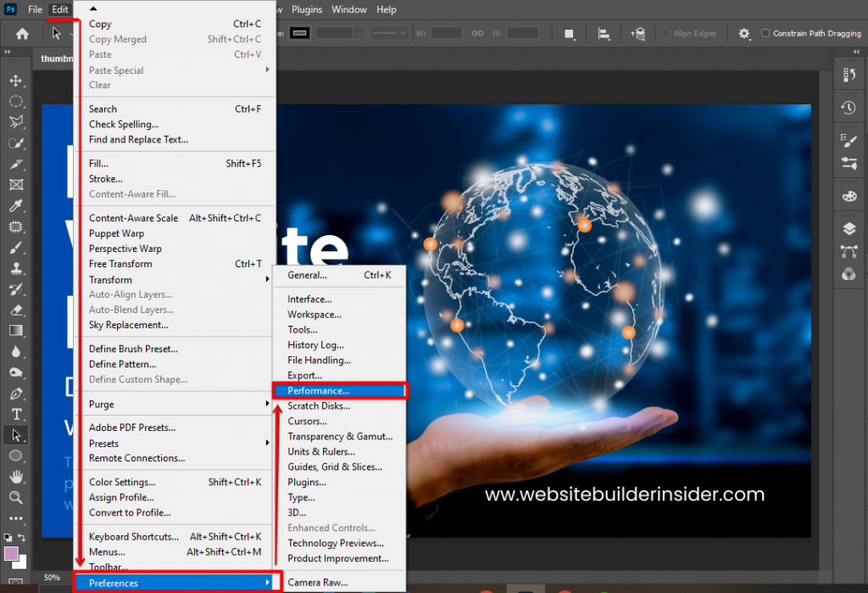The height and width of the screenshot is (593, 868).
Task: Click Scratch Disks... preferences entry
Action: coord(319,406)
